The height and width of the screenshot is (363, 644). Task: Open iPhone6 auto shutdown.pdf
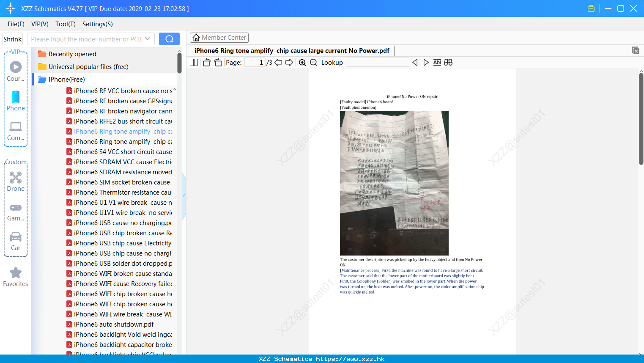pyautogui.click(x=110, y=324)
